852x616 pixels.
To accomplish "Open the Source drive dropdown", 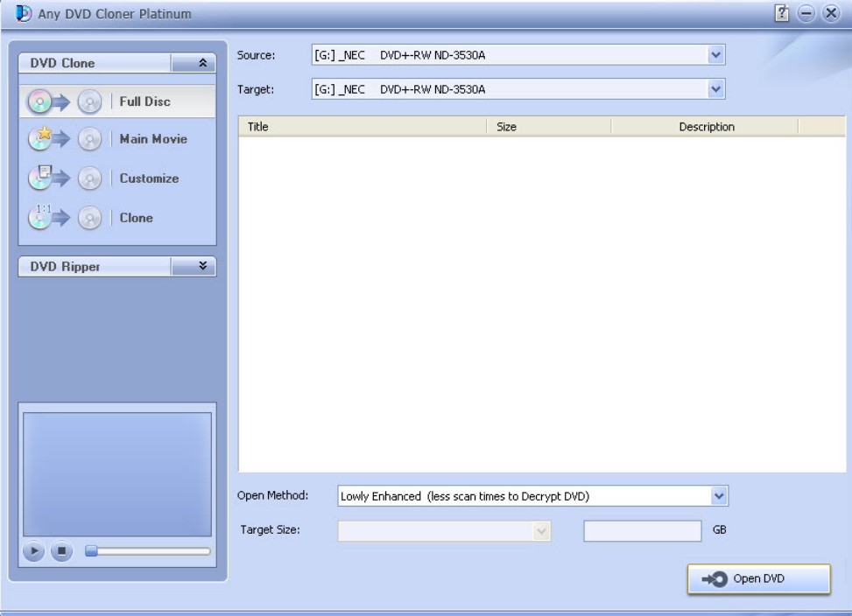I will (x=715, y=55).
